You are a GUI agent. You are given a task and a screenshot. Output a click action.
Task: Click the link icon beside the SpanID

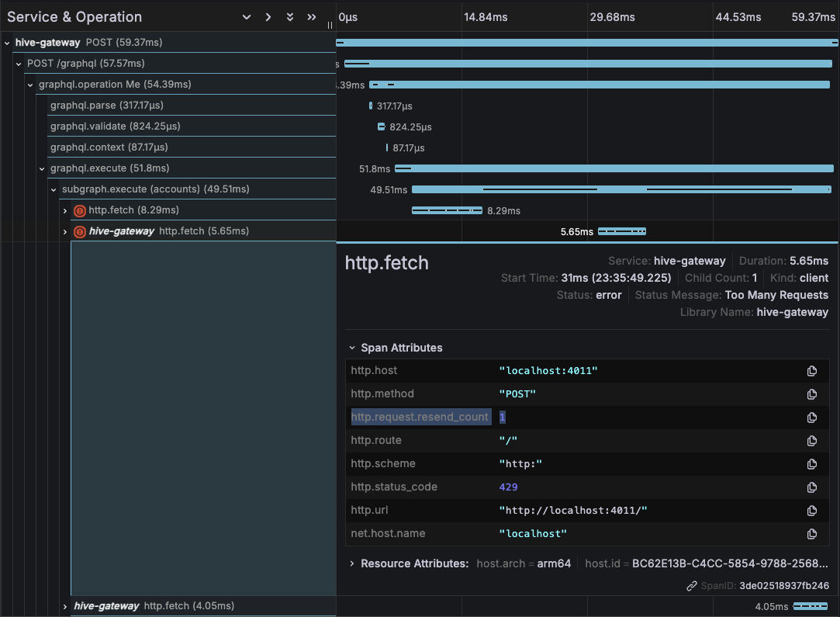pyautogui.click(x=690, y=586)
